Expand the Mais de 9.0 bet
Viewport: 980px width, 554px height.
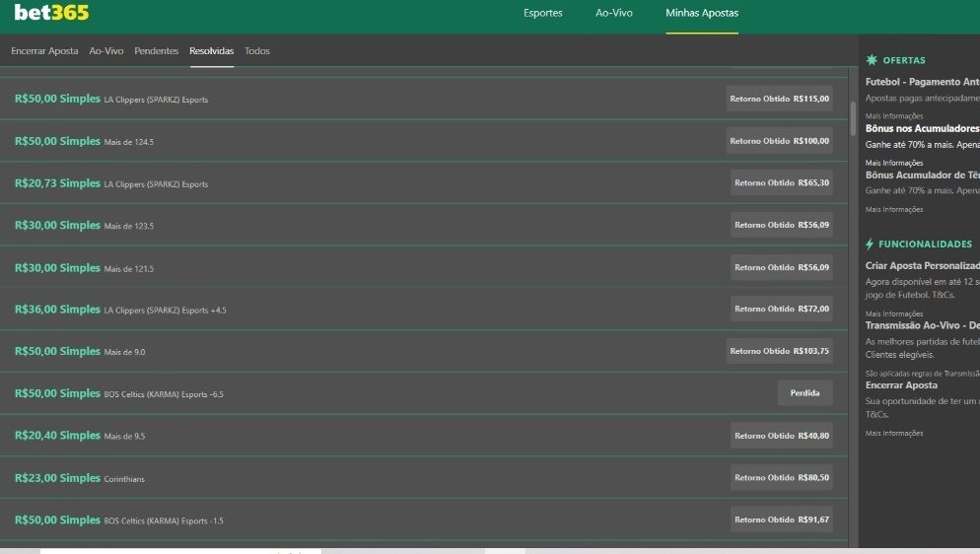click(424, 351)
